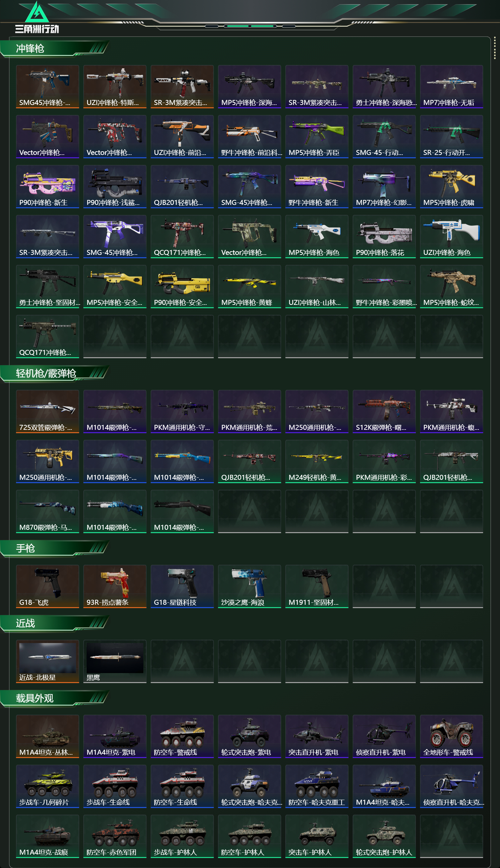Choose the 725双管霰弹枪 skin tile
The width and height of the screenshot is (500, 868).
pos(47,411)
